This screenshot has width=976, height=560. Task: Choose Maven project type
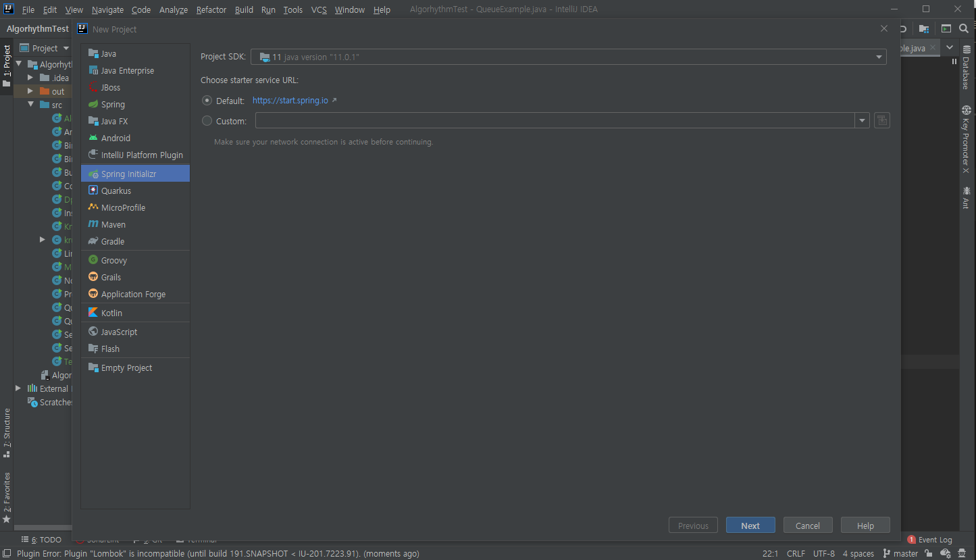[135, 224]
